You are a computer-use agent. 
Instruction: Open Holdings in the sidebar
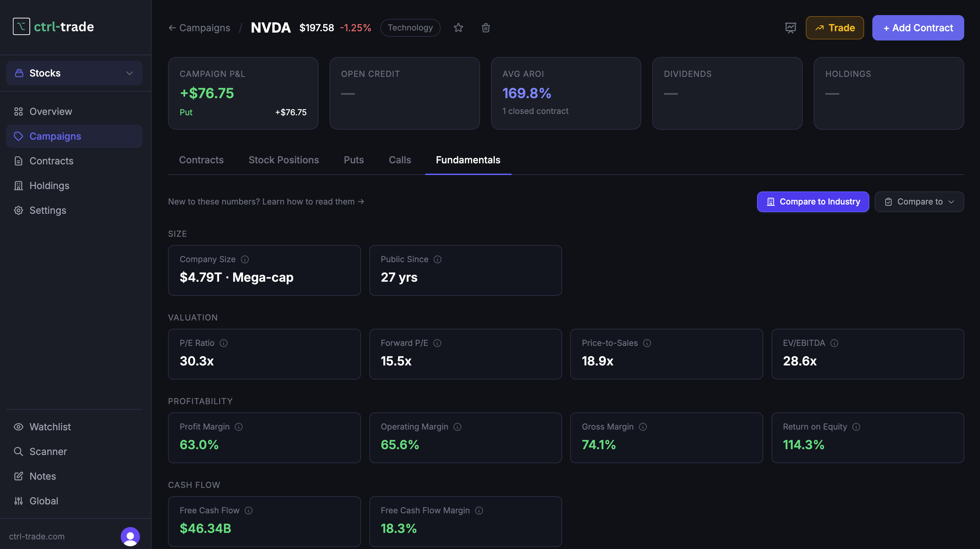pyautogui.click(x=74, y=186)
